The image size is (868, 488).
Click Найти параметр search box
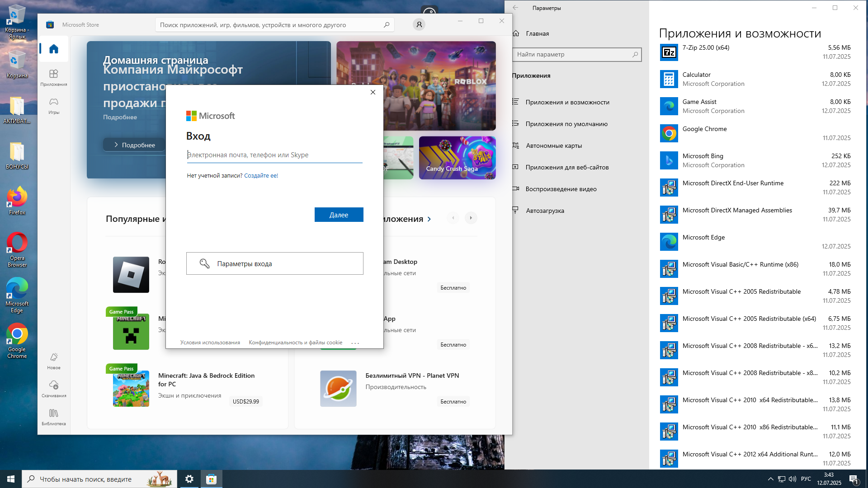[577, 54]
